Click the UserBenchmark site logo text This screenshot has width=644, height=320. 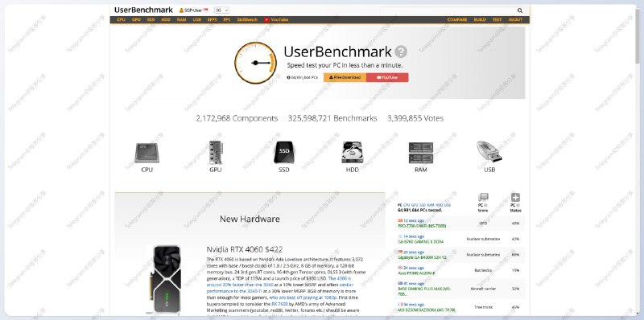(x=143, y=10)
